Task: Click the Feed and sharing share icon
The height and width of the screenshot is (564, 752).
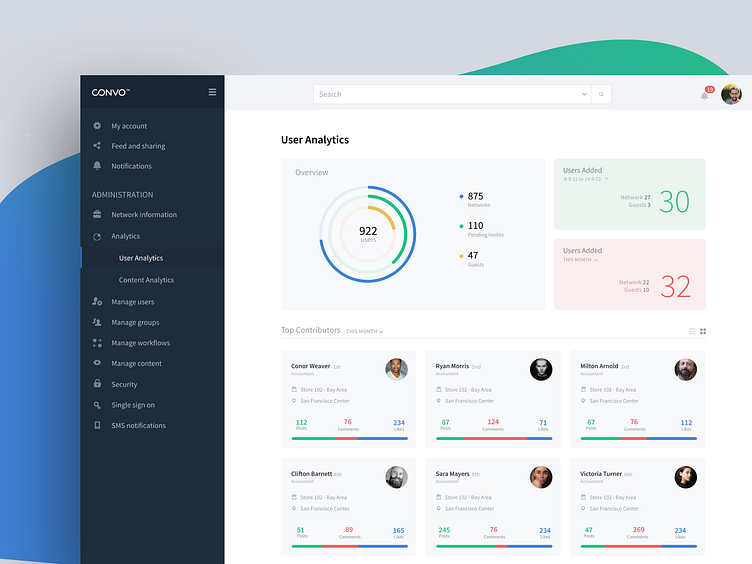Action: pyautogui.click(x=97, y=146)
